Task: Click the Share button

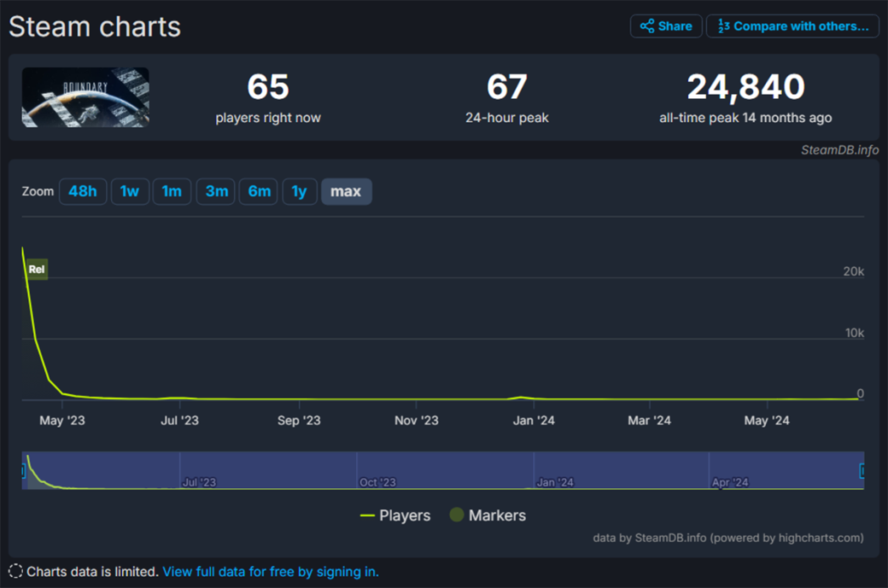Action: click(x=666, y=26)
